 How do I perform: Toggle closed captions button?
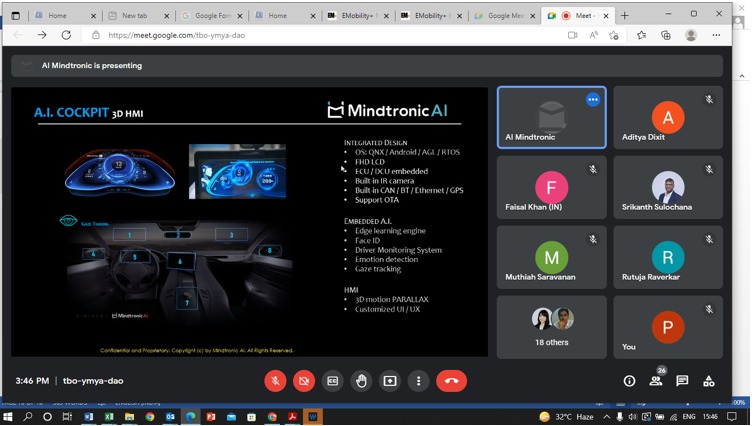pos(333,381)
